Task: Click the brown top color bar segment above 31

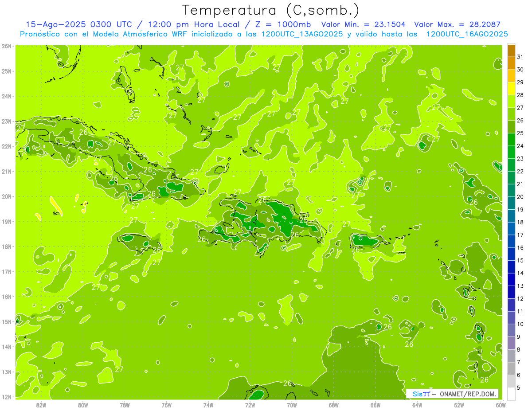Action: click(x=511, y=51)
